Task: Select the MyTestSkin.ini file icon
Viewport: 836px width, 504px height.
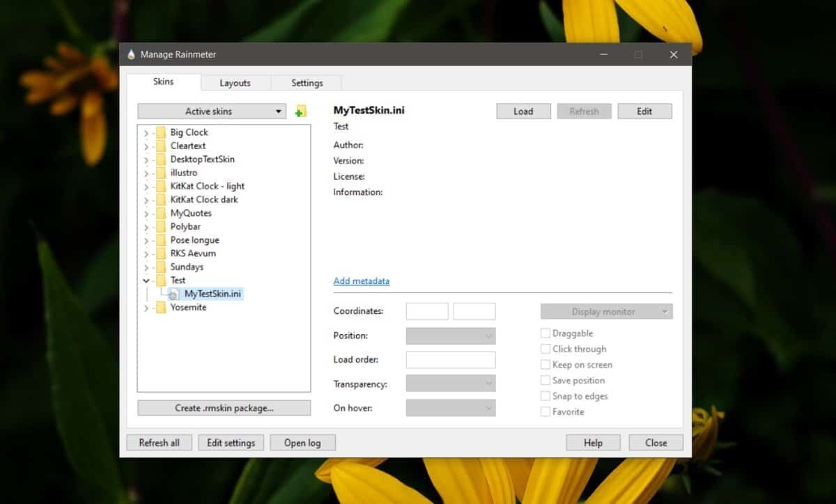Action: pyautogui.click(x=173, y=294)
